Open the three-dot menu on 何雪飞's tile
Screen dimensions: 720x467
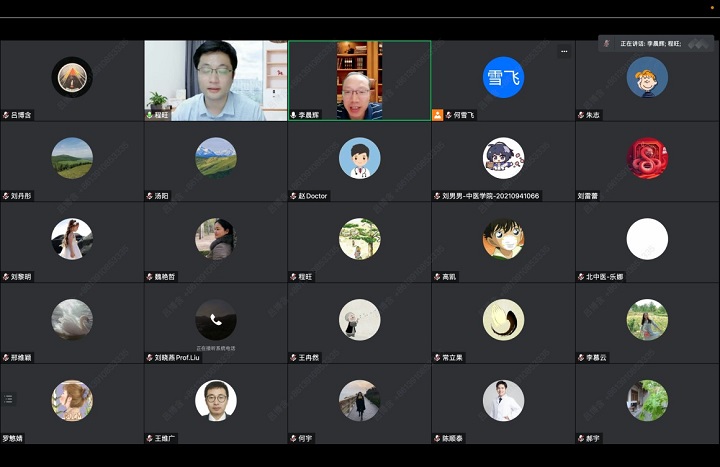point(564,51)
